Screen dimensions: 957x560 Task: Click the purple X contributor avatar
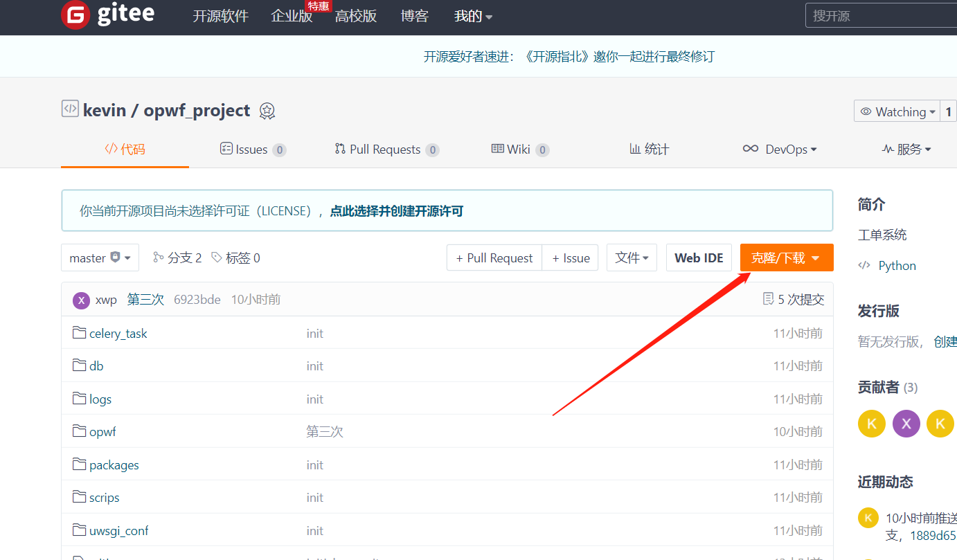pyautogui.click(x=906, y=424)
